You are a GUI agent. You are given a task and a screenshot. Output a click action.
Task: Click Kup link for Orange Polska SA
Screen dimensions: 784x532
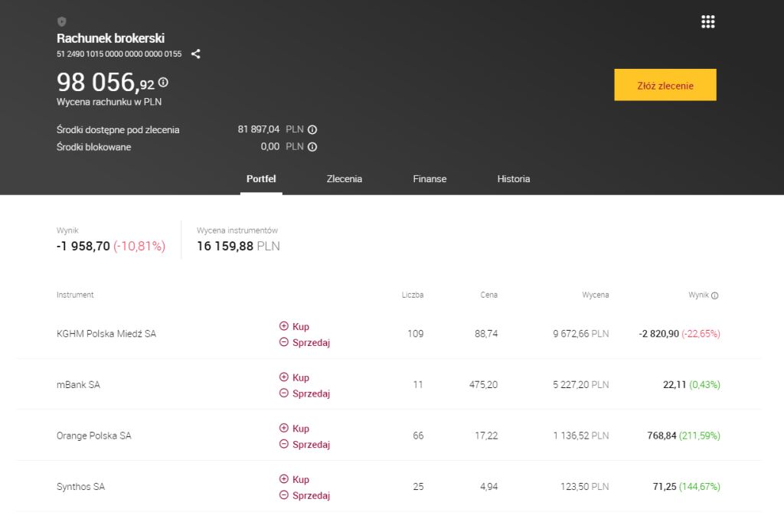click(x=300, y=429)
